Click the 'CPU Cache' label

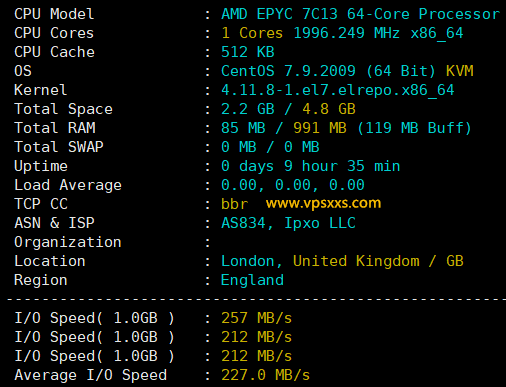pyautogui.click(x=54, y=52)
